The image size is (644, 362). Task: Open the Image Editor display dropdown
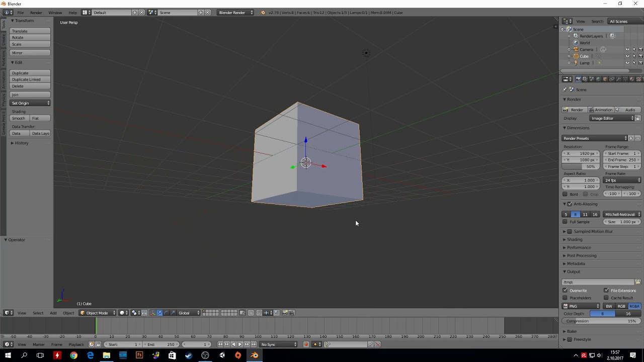[612, 118]
